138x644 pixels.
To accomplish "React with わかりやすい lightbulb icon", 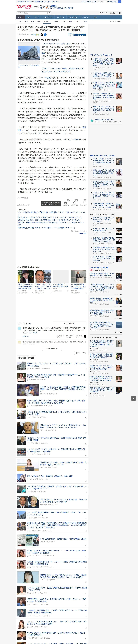I will [74, 203].
